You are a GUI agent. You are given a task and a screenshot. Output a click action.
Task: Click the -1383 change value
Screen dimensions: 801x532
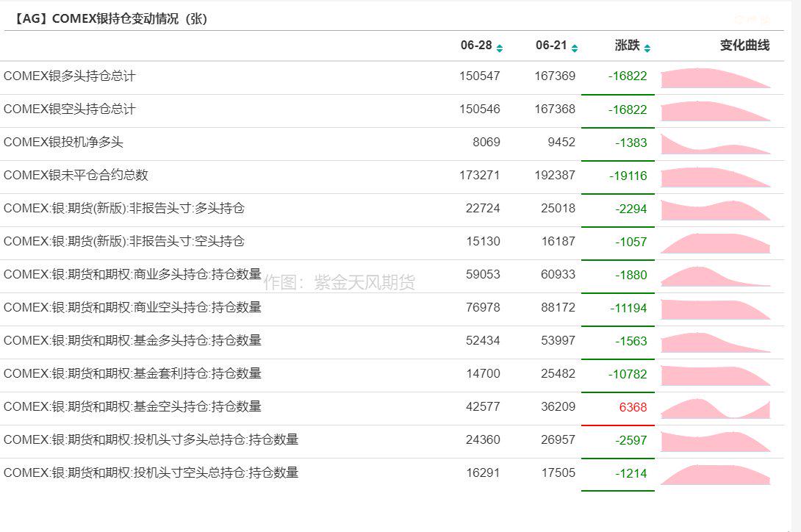[631, 143]
